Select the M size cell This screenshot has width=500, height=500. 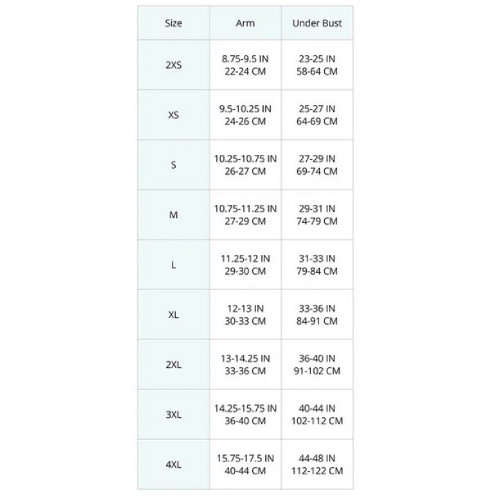[173, 215]
